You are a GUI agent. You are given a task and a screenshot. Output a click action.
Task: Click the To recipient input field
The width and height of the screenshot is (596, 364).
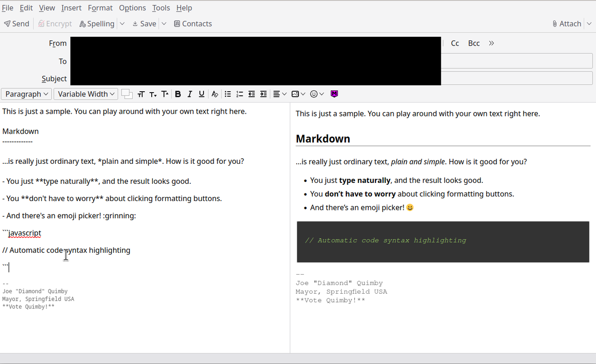coord(332,61)
